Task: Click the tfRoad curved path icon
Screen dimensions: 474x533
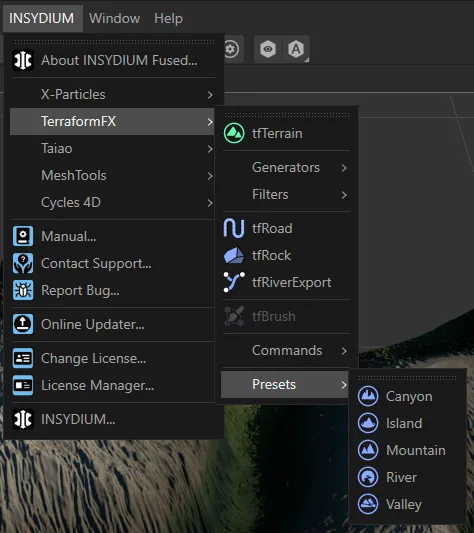Action: tap(234, 228)
